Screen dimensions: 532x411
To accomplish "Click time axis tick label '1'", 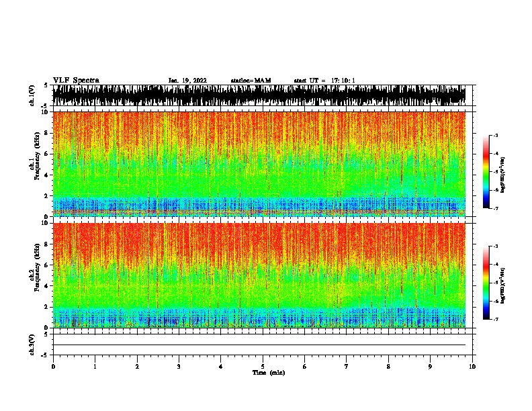I will point(95,367).
